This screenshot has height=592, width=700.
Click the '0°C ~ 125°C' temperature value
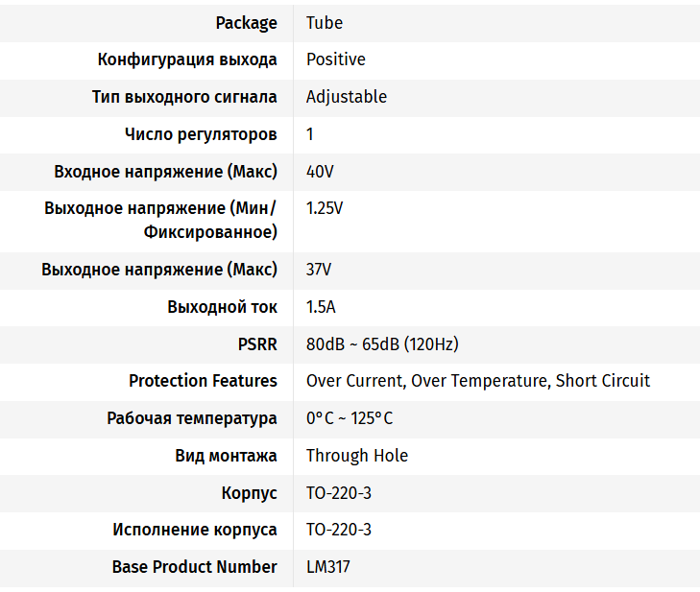[x=350, y=418]
